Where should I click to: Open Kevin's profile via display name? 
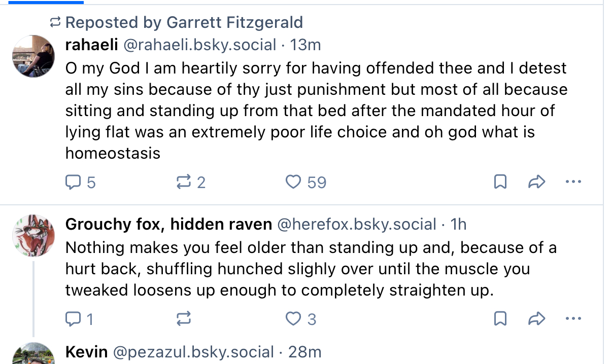(x=86, y=352)
